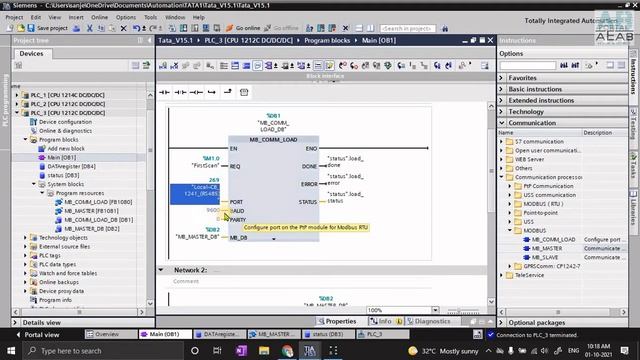Expand PLC_1 [CPU 1214C DC/DC/DC] node
Viewport: 640px width, 360px height.
point(17,95)
